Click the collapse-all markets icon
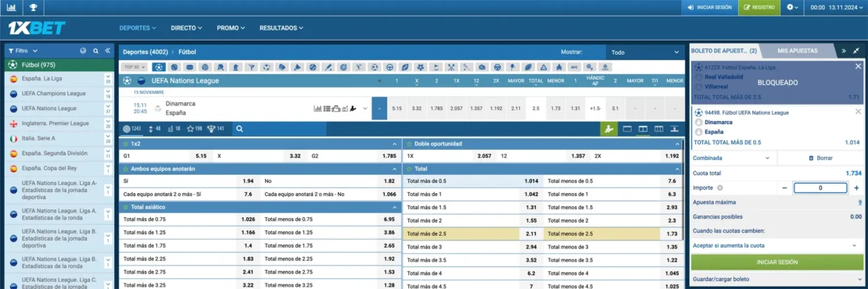868x289 pixels. coord(674,129)
